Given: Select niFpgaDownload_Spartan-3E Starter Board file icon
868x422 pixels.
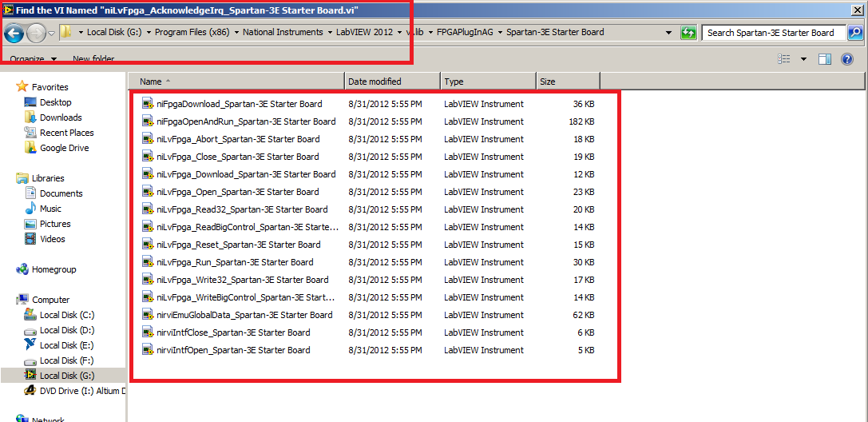Looking at the screenshot, I should pos(148,104).
